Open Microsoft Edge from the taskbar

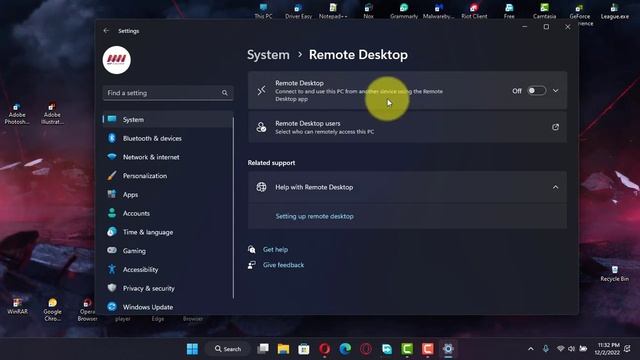[x=345, y=349]
